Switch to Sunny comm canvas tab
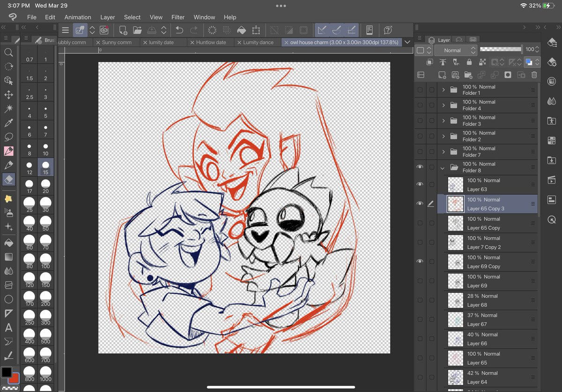Viewport: 562px width, 392px height. [117, 42]
